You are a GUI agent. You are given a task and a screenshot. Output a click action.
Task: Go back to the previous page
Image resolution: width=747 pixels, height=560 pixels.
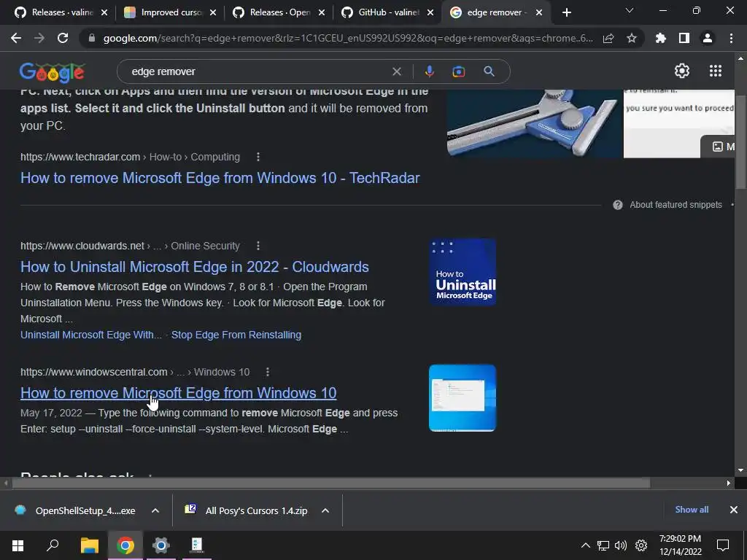tap(16, 38)
